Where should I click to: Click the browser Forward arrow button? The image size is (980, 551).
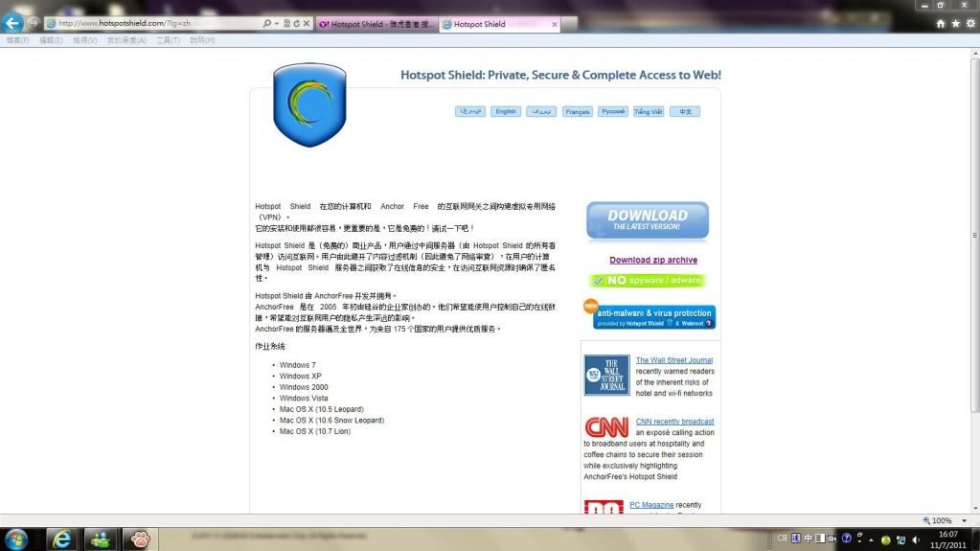click(34, 23)
